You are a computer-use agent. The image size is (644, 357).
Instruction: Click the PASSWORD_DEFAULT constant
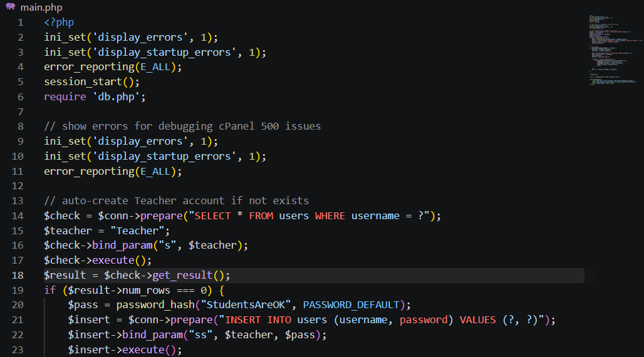351,305
